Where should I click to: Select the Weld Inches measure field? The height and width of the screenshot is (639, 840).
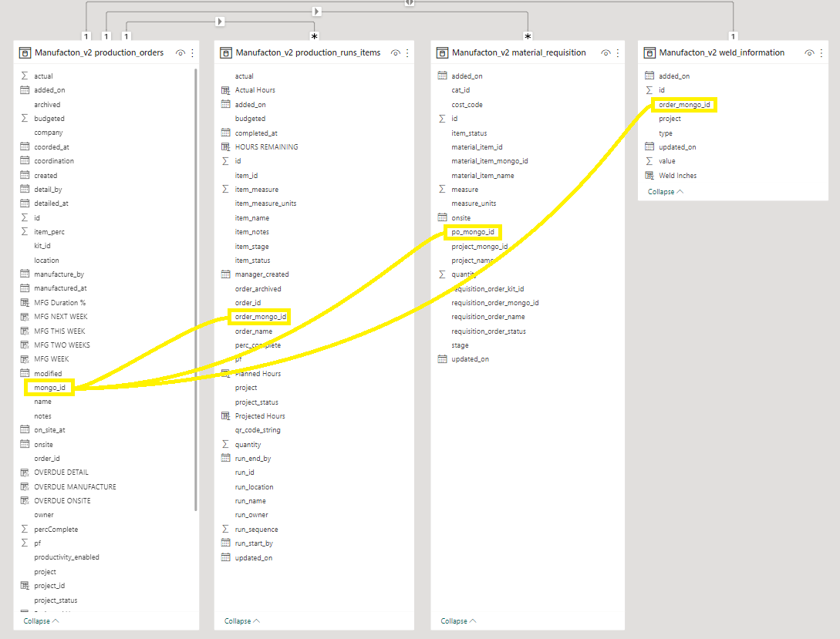pos(677,176)
